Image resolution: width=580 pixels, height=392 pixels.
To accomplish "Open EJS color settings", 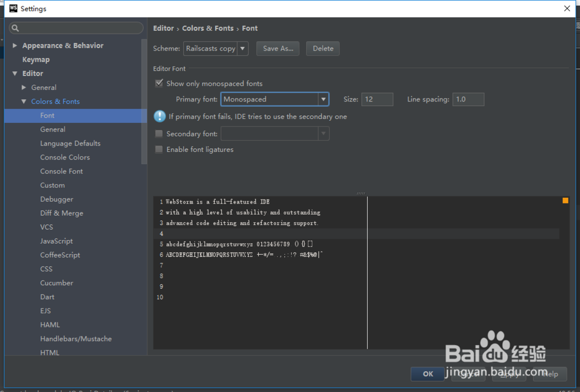I will (45, 311).
